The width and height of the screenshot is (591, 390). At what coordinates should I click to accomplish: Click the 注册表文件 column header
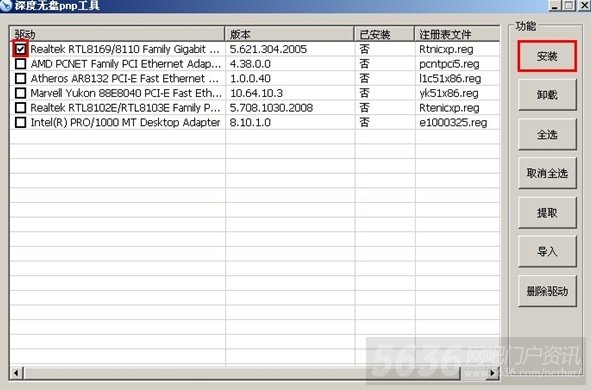457,34
